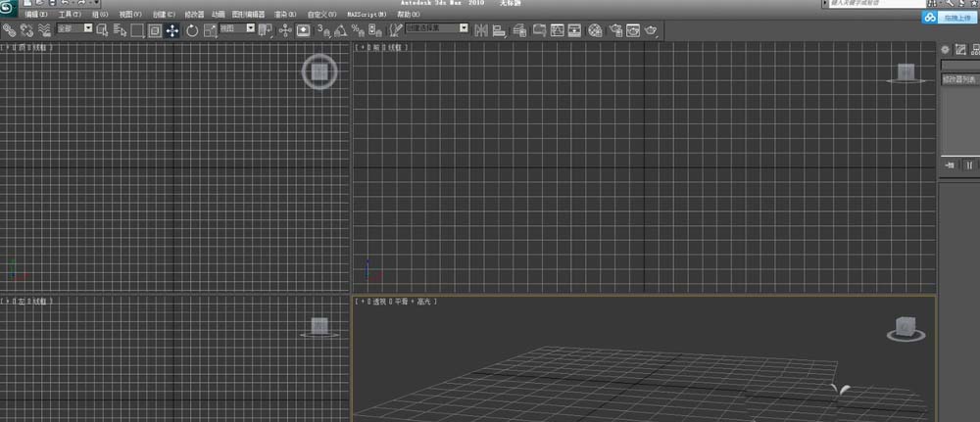Click the Quick Render teapot icon

tap(652, 30)
